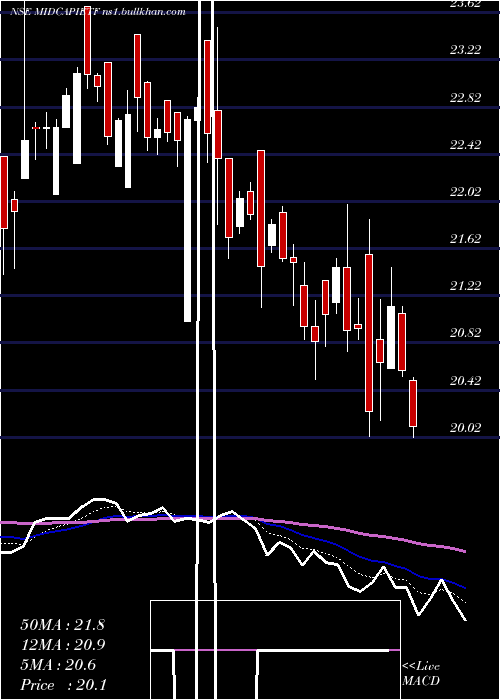Click the 20.82 price axis label

(x=465, y=333)
